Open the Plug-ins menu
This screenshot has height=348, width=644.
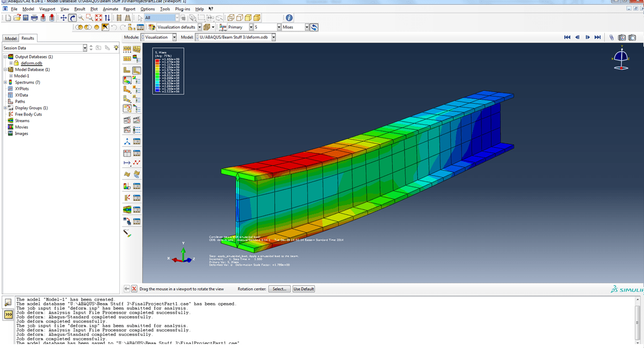(182, 9)
